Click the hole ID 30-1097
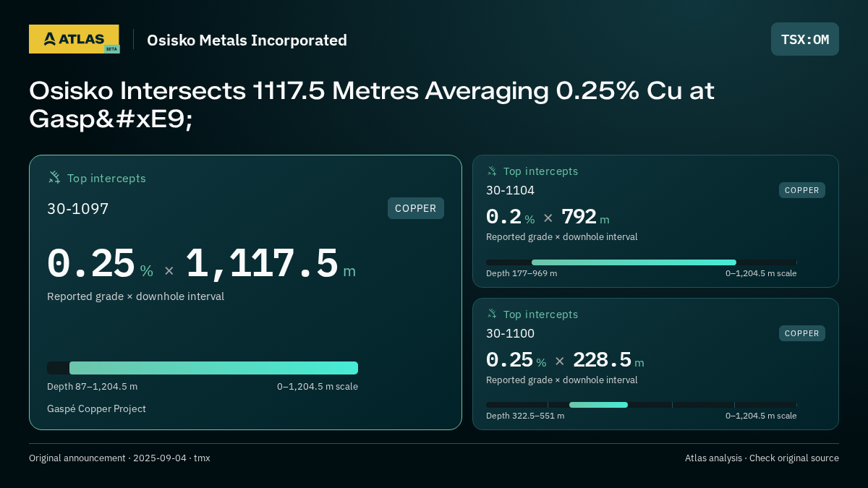The image size is (868, 488). click(x=78, y=209)
